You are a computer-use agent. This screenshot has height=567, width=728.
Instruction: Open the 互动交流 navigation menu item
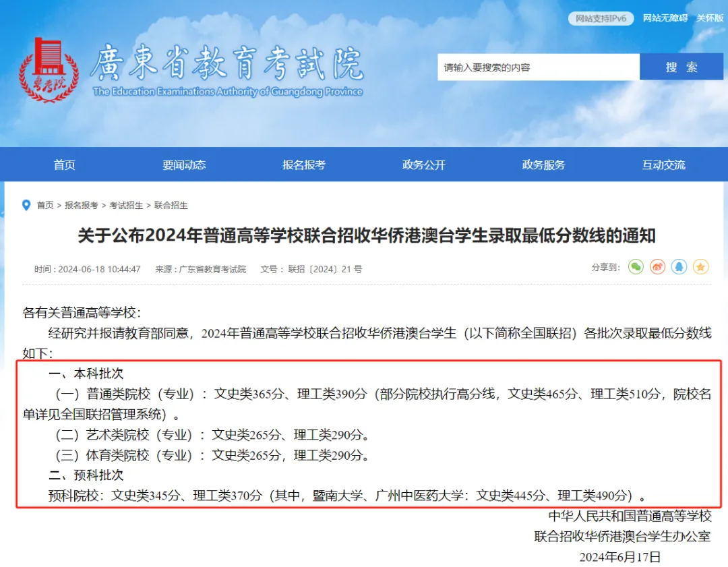tap(663, 164)
